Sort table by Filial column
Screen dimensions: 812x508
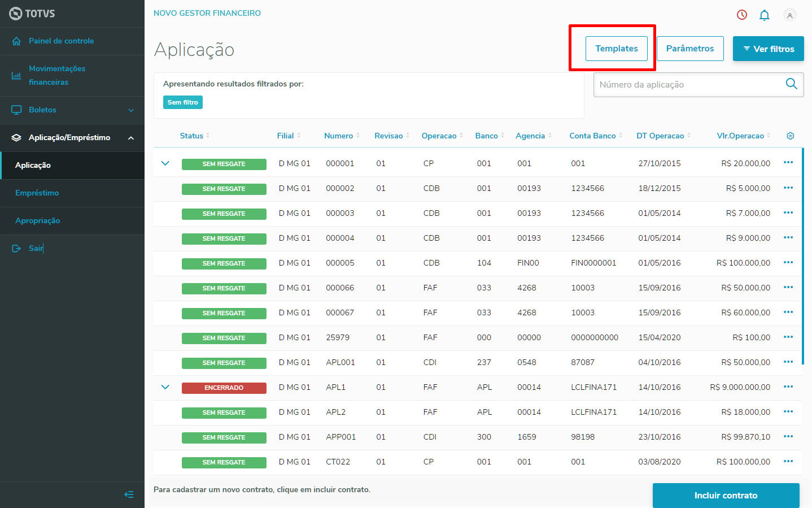click(x=289, y=136)
